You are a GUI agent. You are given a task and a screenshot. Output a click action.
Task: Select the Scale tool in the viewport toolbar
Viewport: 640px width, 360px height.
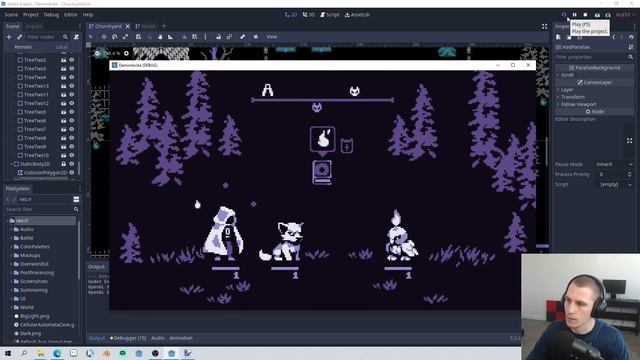point(125,37)
